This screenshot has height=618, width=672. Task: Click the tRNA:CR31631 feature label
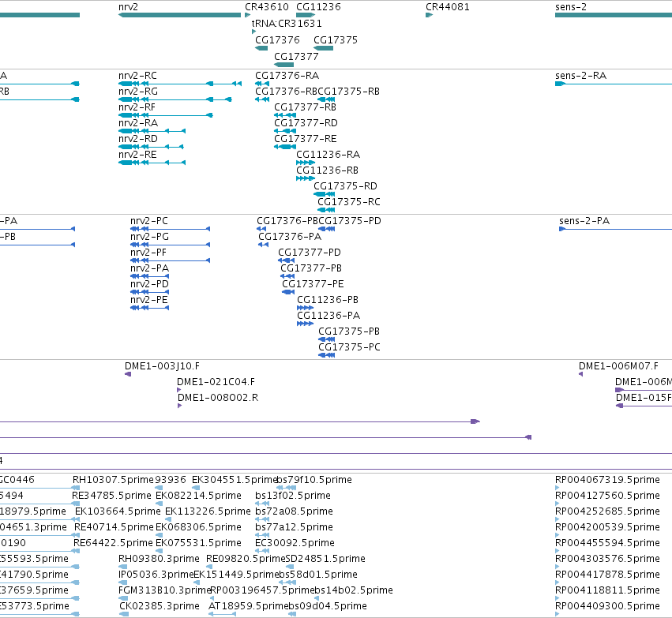pos(287,24)
